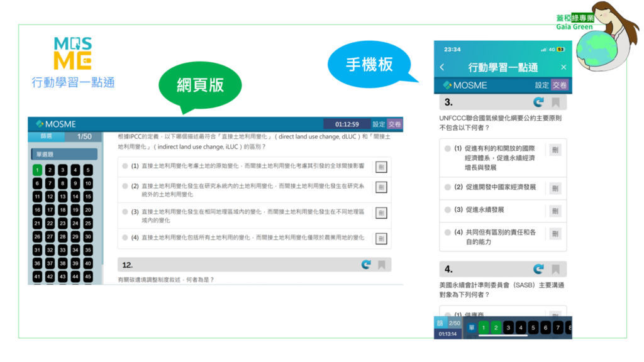Image resolution: width=644 pixels, height=362 pixels.
Task: Tap the refresh icon on phone question 4
Action: coord(538,269)
